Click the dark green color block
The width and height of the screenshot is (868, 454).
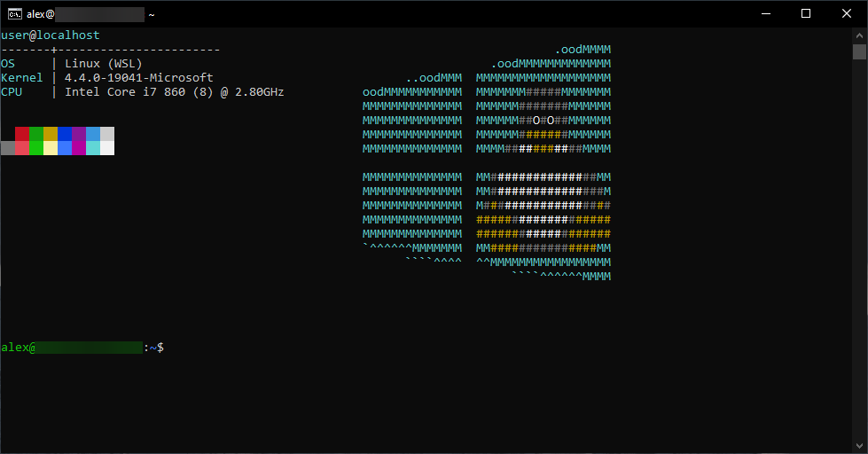point(36,133)
